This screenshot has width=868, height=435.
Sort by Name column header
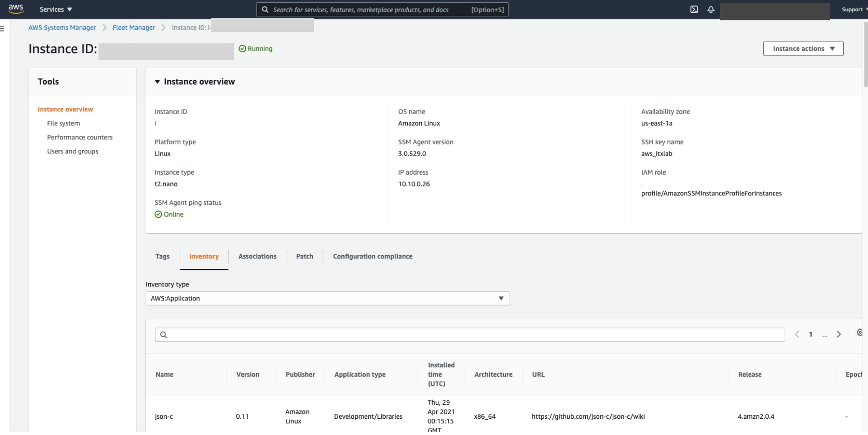[x=164, y=375]
